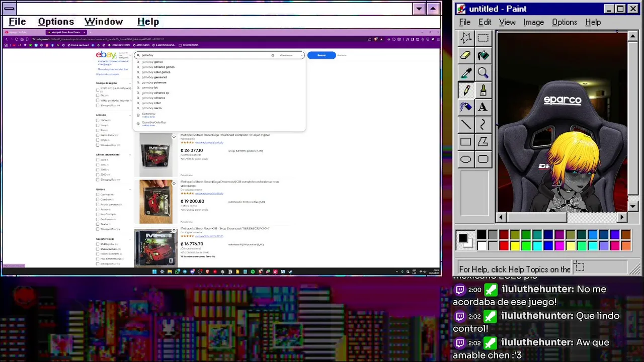Viewport: 644px width, 362px height.
Task: Favorite the €19 200.80 listing heart icon
Action: pyautogui.click(x=174, y=184)
